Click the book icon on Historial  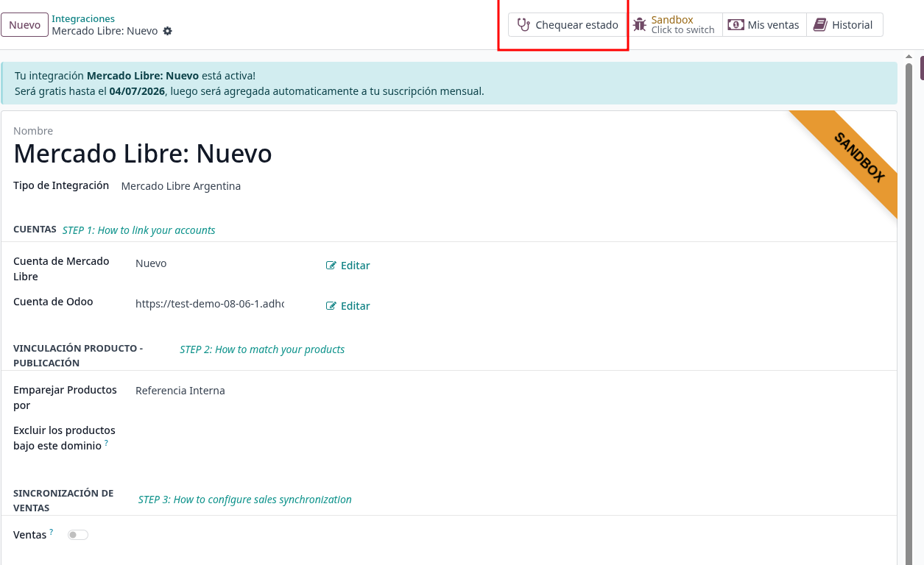(820, 25)
